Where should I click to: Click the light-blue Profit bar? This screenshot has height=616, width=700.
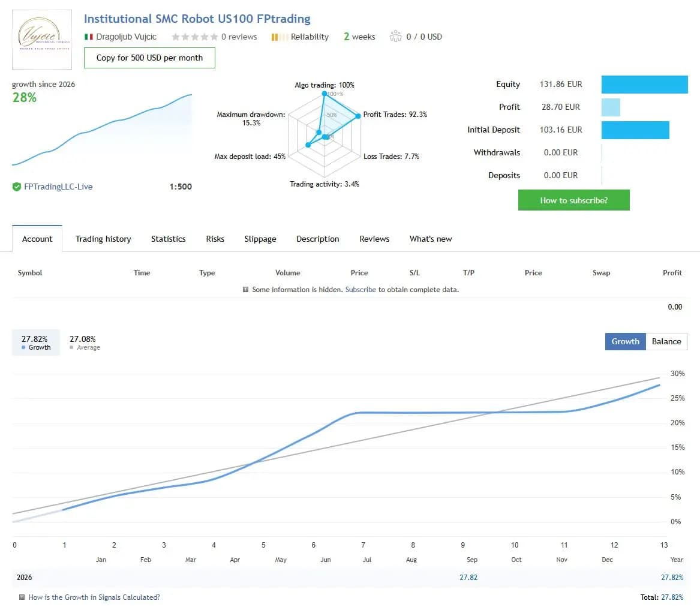[611, 107]
